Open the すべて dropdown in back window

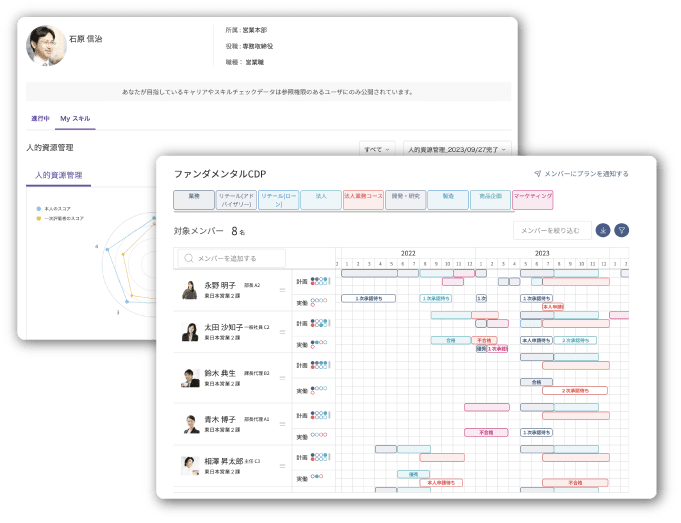click(377, 149)
